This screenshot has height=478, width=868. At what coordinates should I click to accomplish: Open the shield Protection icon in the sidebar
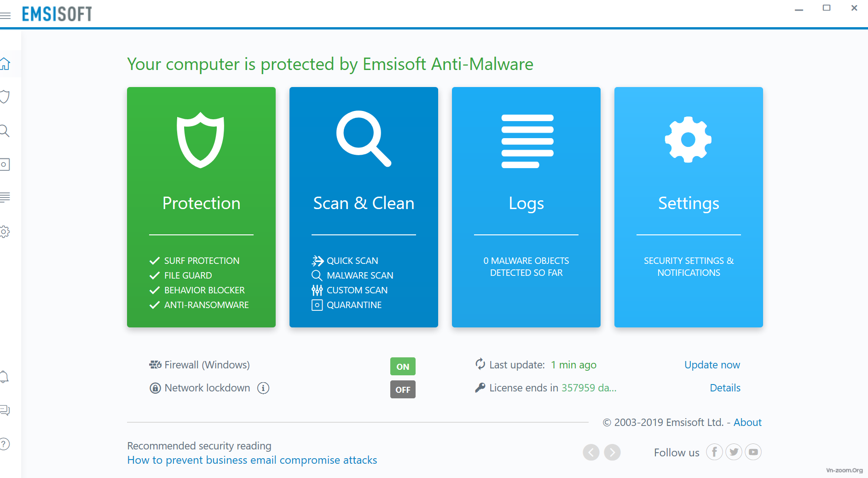pos(5,97)
